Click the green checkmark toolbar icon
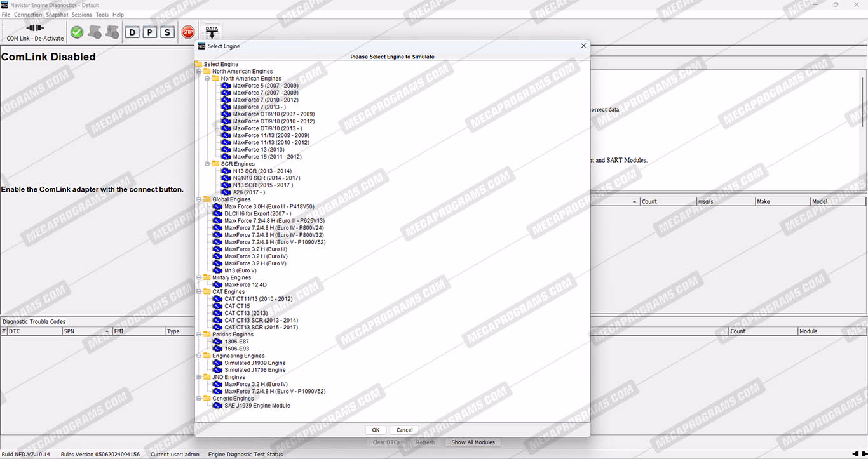 [x=77, y=32]
